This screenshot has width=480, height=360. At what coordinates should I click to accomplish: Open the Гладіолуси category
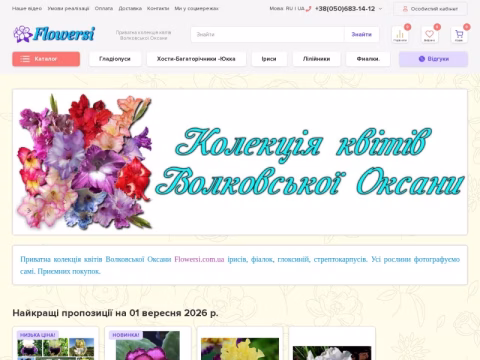click(x=115, y=59)
